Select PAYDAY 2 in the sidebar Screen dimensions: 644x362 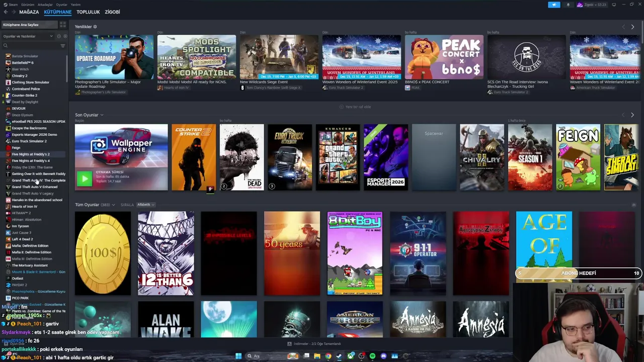20,285
